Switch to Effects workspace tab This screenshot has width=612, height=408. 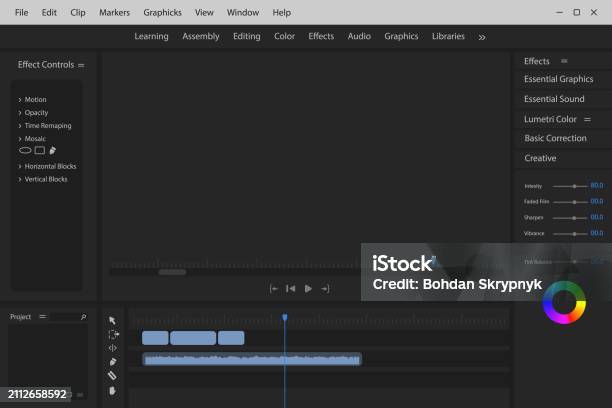pos(321,36)
